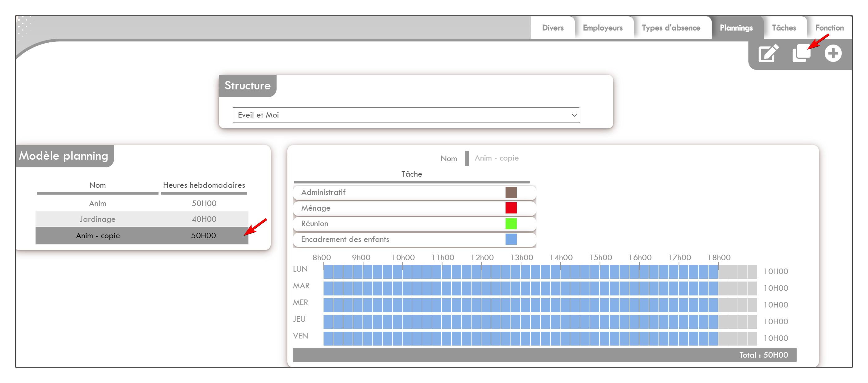This screenshot has height=383, width=868.
Task: Select the Ménage task row
Action: [414, 208]
